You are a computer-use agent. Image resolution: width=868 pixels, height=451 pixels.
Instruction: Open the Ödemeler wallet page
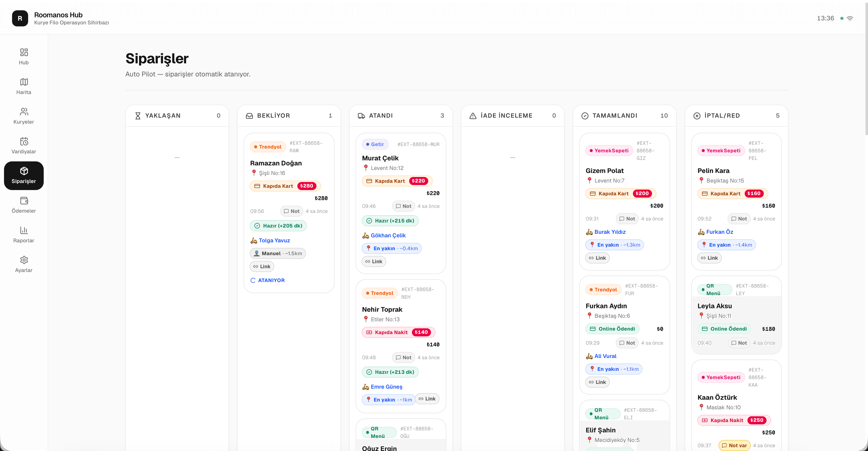(24, 205)
